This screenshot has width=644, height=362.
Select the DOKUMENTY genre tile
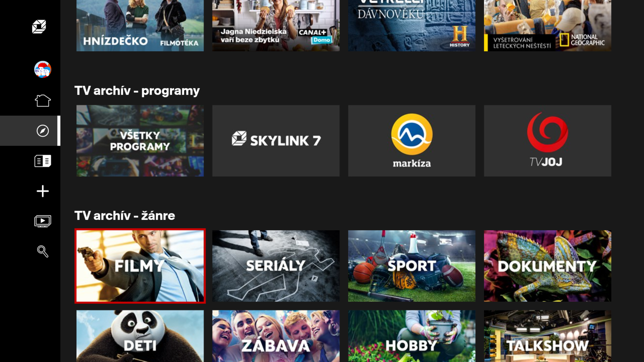547,266
